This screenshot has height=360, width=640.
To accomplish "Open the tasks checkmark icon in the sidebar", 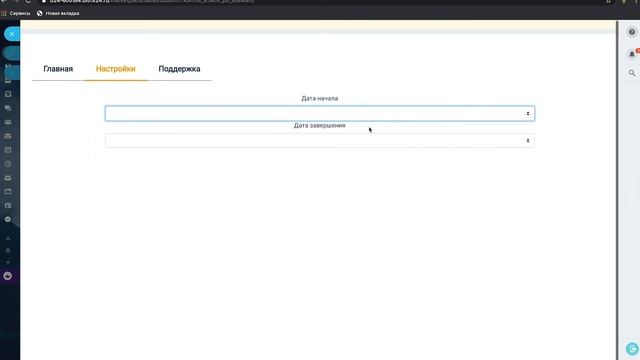I will tap(8, 94).
